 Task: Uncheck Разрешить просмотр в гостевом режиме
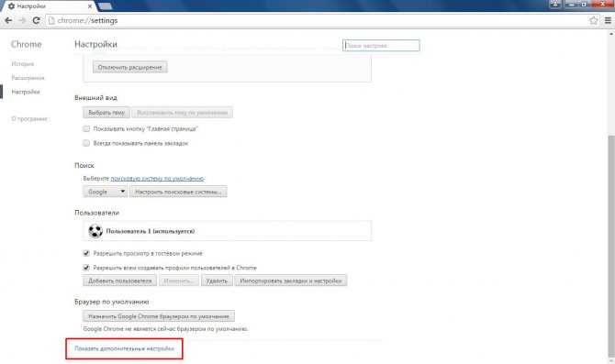[x=86, y=253]
